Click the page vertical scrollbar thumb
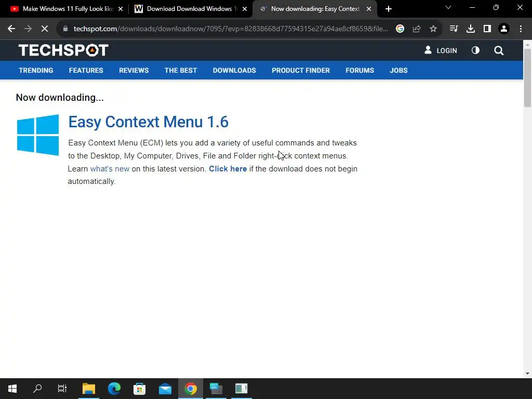This screenshot has height=399, width=532. coord(527,78)
